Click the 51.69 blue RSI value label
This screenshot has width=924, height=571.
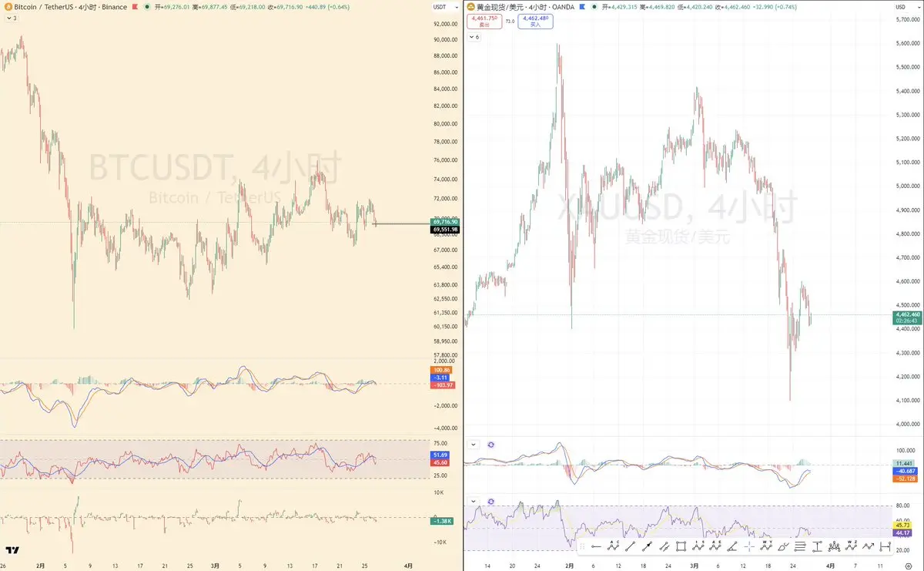coord(441,455)
